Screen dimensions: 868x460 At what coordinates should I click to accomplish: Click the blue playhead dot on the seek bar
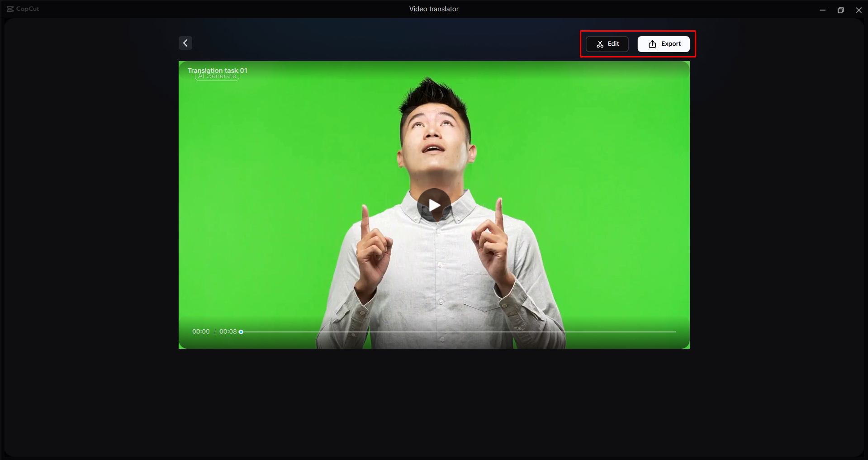coord(241,332)
